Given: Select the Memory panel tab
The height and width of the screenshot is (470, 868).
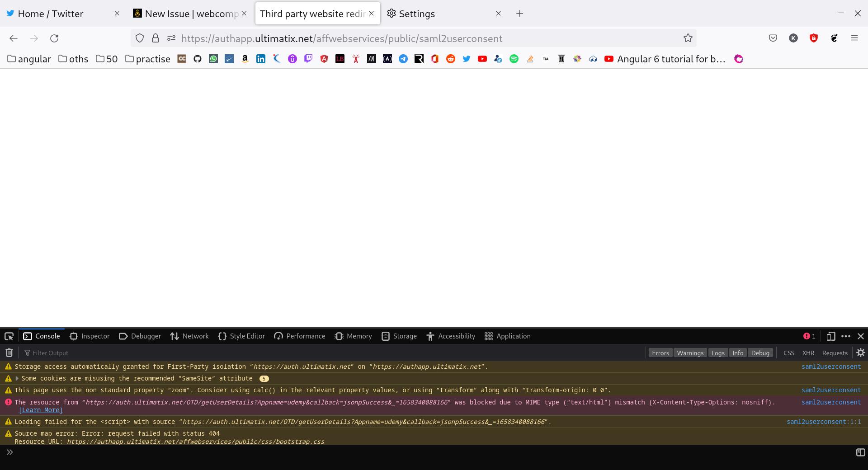Looking at the screenshot, I should click(354, 336).
